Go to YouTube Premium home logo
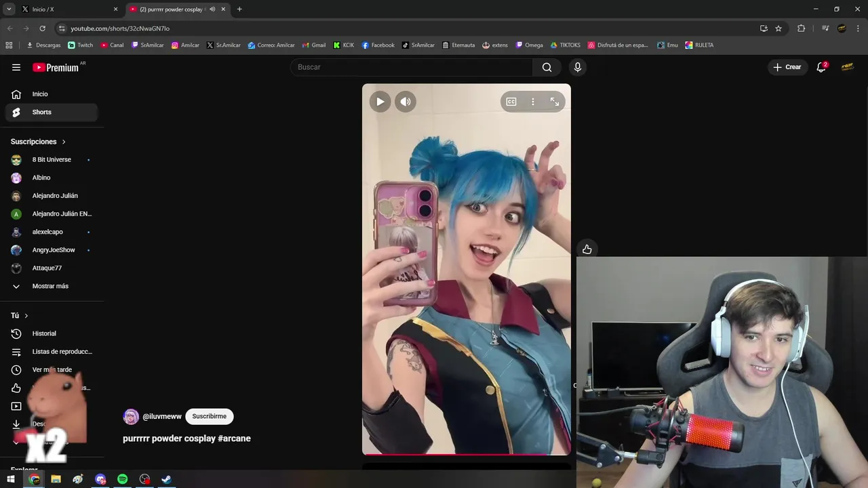The width and height of the screenshot is (868, 488). pos(56,67)
